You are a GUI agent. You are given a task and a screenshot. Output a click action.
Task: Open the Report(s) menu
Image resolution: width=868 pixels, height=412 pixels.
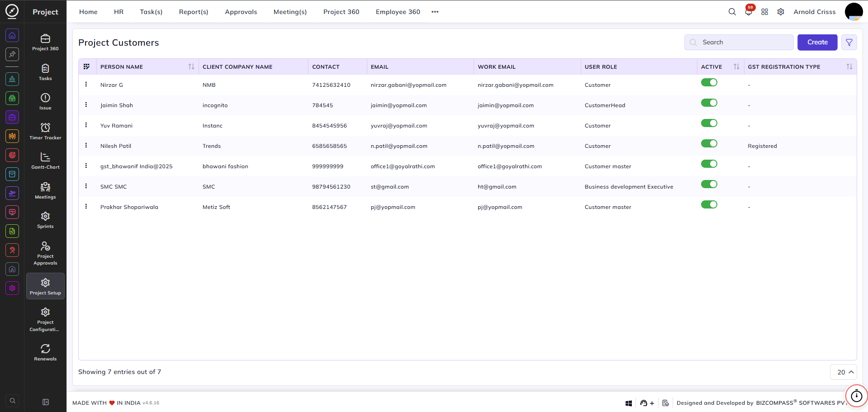pyautogui.click(x=194, y=12)
